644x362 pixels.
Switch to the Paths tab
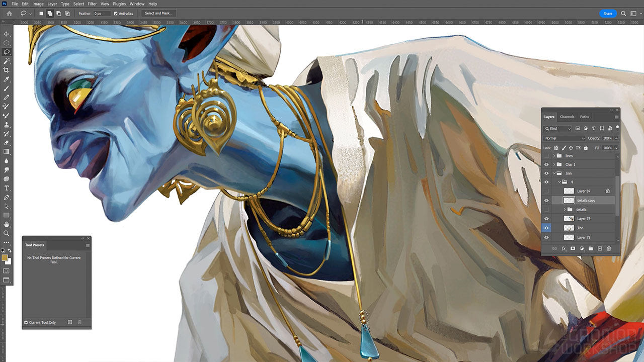pyautogui.click(x=584, y=117)
